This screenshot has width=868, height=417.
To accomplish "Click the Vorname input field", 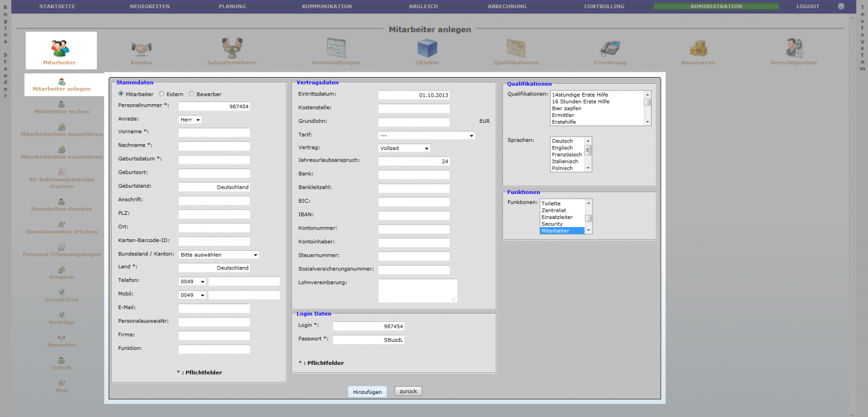I will coord(215,133).
